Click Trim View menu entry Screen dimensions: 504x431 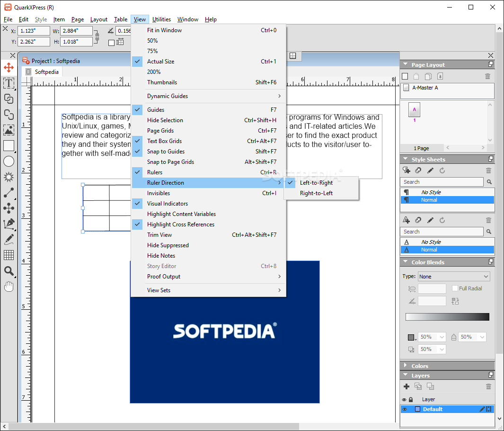[209, 235]
